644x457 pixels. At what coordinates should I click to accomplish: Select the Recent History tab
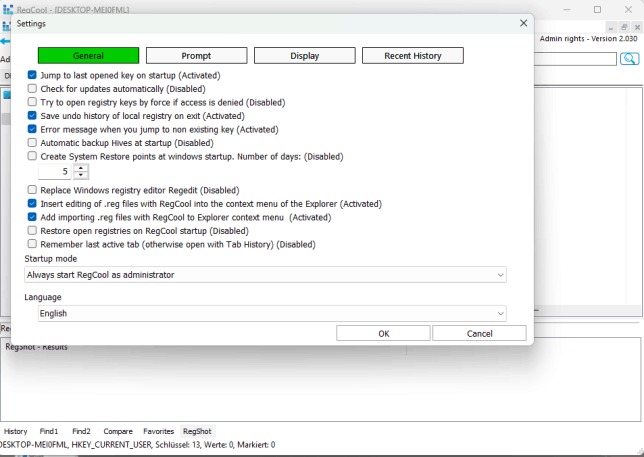pos(412,56)
